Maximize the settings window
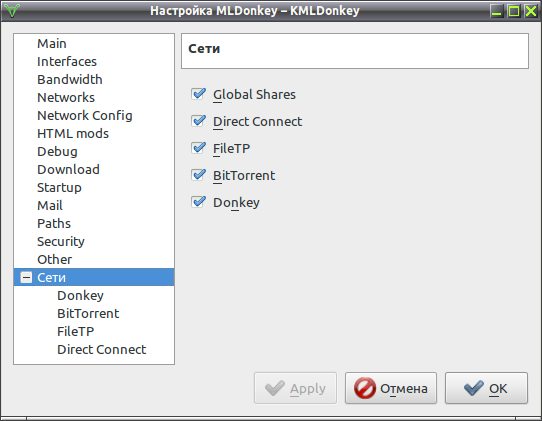The width and height of the screenshot is (542, 421). [514, 11]
